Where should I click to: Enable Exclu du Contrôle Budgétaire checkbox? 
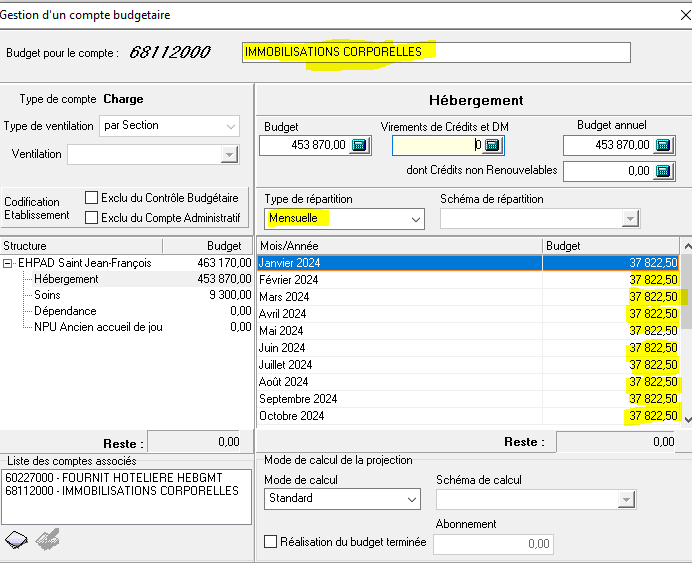(x=92, y=198)
